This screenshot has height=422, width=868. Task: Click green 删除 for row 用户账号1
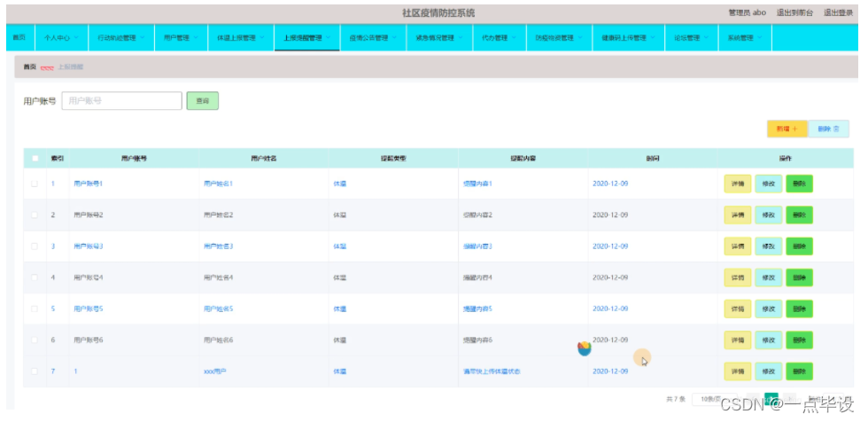point(799,184)
